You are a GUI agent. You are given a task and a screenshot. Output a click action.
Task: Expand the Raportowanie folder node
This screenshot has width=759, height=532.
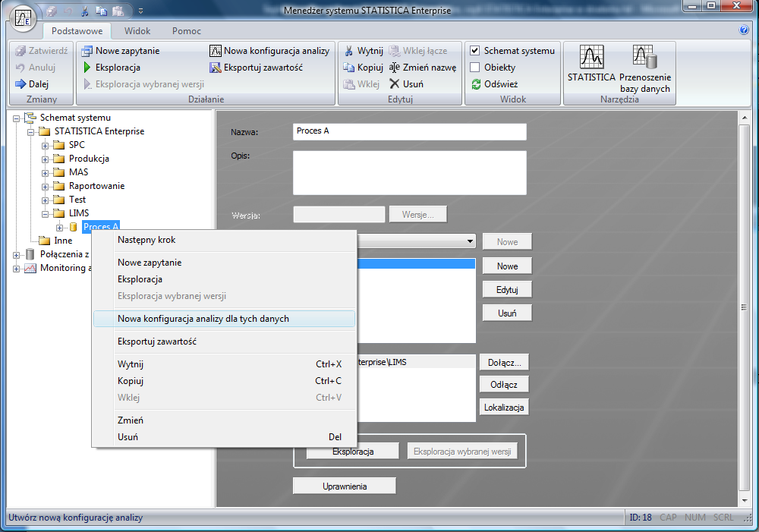[45, 187]
